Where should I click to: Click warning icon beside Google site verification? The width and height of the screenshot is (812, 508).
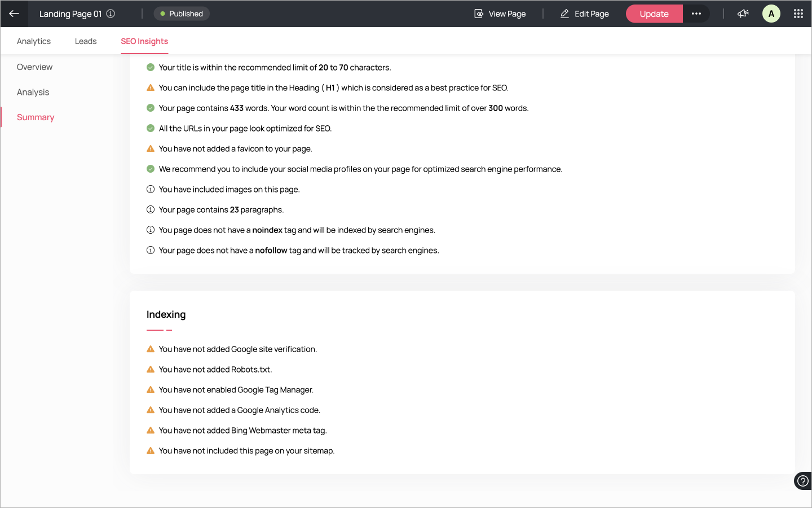pos(151,349)
